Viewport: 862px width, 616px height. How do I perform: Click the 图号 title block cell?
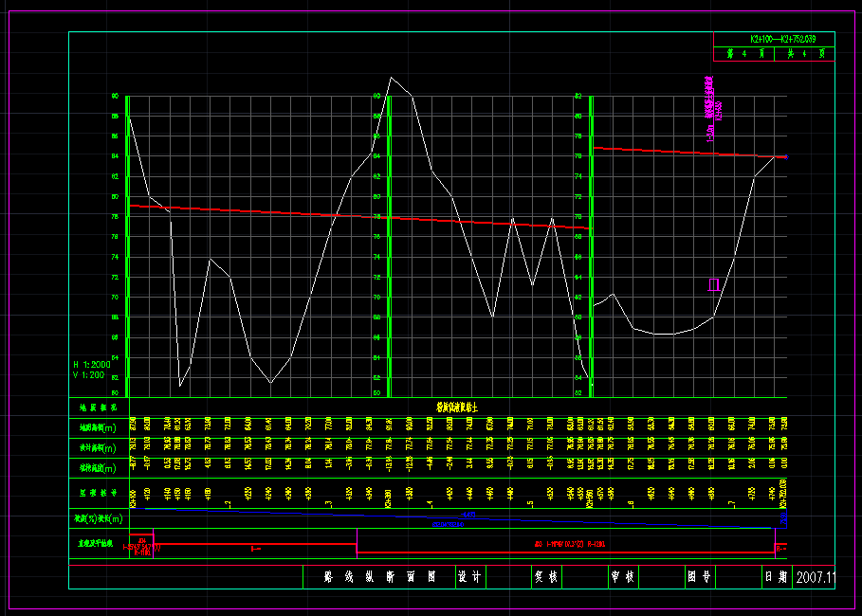pyautogui.click(x=699, y=576)
